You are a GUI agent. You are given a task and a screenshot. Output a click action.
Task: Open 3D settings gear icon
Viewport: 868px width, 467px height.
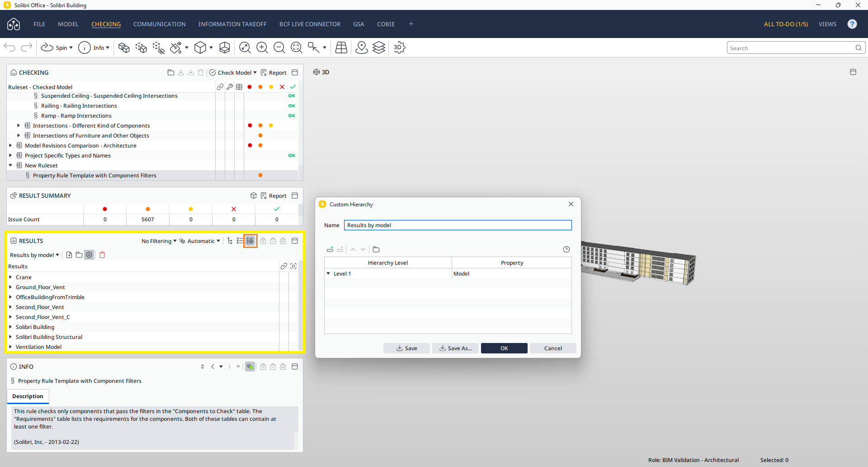click(400, 48)
